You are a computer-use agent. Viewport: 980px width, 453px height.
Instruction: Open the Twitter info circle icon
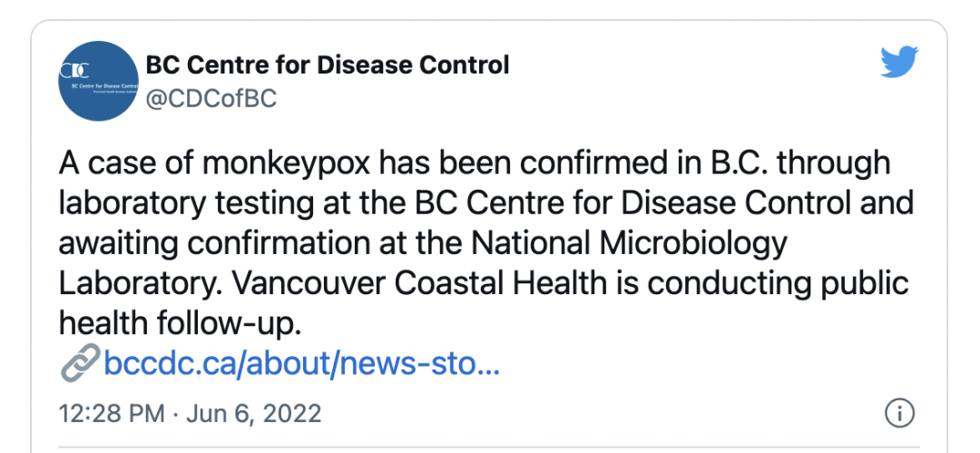coord(900,414)
